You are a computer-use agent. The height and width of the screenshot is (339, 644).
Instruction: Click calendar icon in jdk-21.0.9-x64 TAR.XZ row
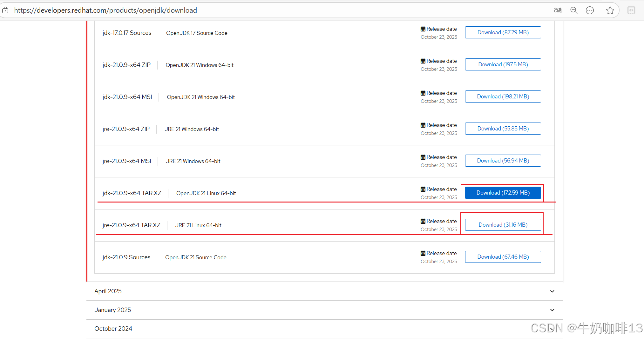pyautogui.click(x=423, y=189)
